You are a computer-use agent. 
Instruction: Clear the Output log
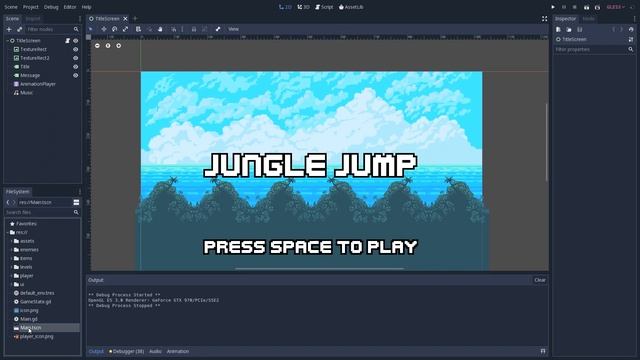click(540, 280)
